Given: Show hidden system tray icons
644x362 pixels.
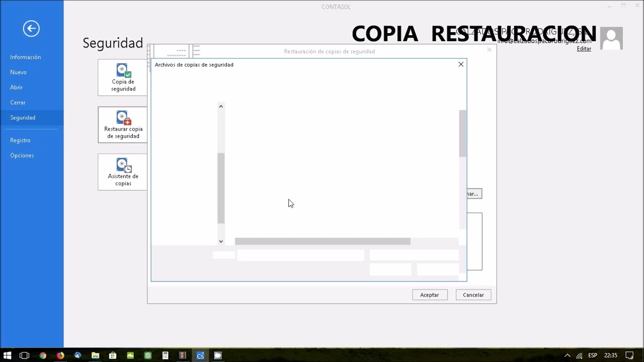Looking at the screenshot, I should tap(568, 355).
